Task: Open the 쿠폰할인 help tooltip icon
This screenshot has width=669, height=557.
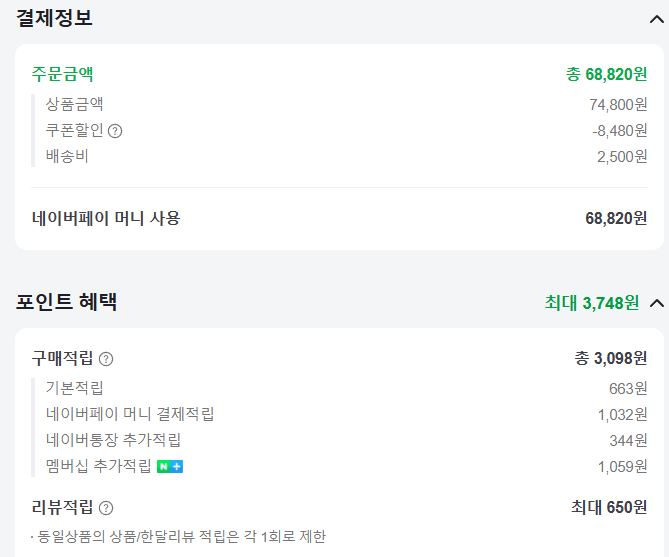Action: point(115,131)
